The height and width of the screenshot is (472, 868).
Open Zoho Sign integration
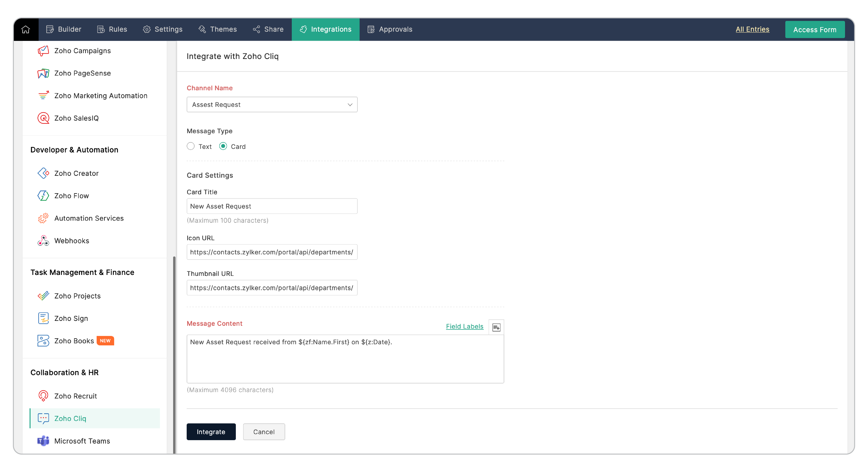71,318
